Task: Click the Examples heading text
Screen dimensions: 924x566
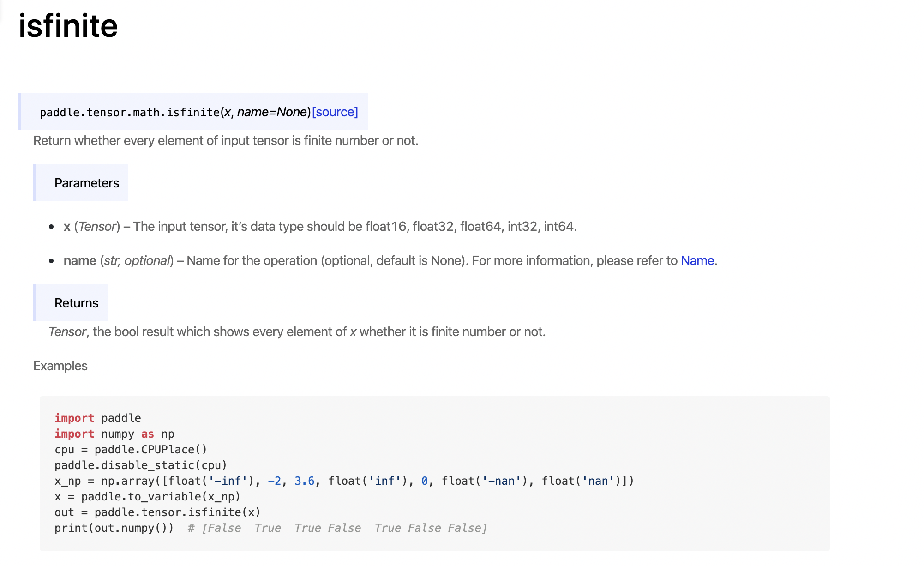Action: click(60, 366)
